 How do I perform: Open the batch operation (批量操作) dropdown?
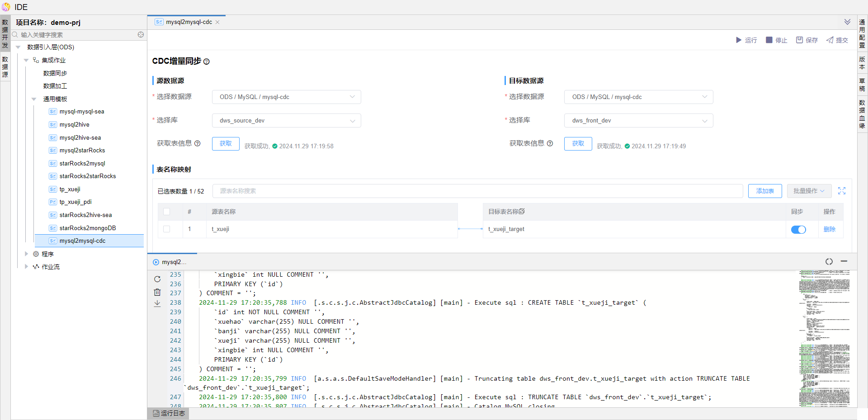808,191
